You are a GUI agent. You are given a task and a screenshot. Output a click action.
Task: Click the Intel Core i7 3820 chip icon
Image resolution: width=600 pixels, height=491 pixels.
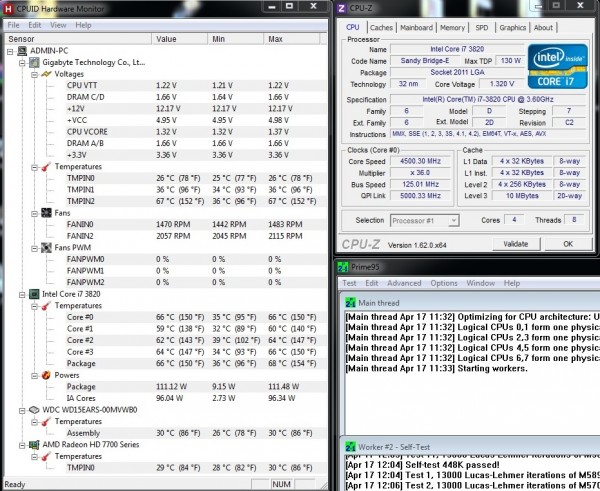pos(34,294)
